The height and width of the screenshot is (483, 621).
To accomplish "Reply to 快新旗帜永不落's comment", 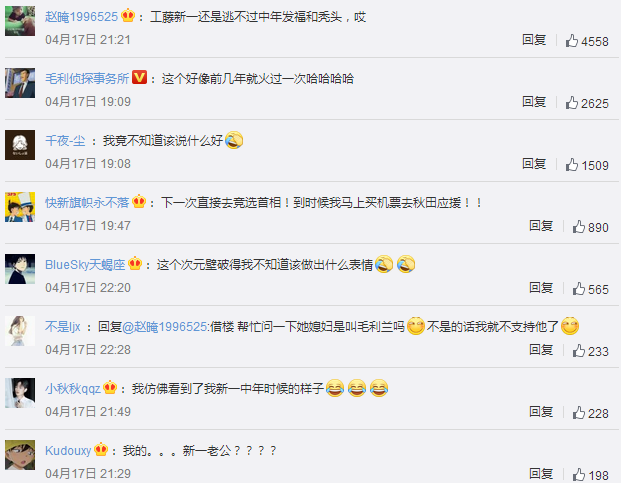I will point(541,226).
